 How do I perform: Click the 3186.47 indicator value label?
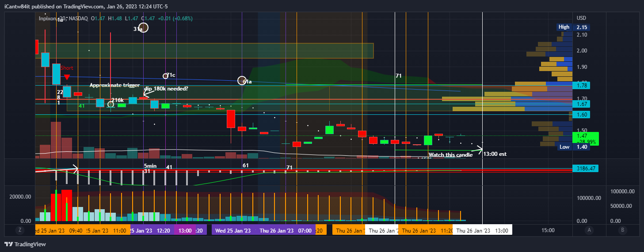pyautogui.click(x=586, y=169)
